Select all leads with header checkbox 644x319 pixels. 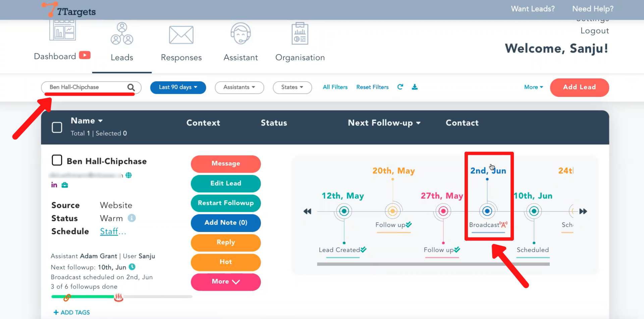57,127
